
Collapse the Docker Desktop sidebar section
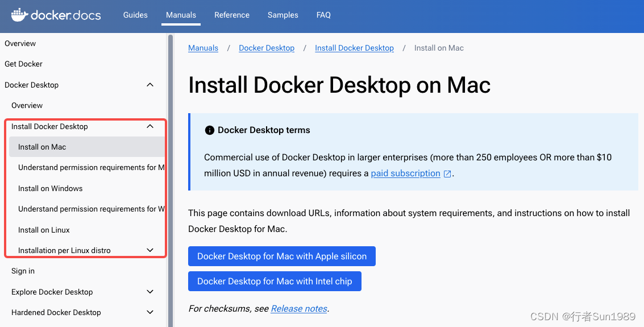click(150, 85)
